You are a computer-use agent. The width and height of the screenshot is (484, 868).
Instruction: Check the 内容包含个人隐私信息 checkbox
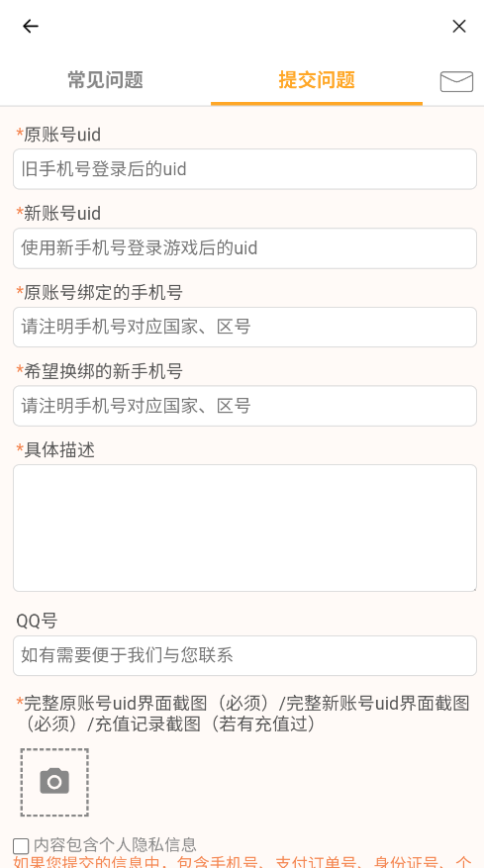[x=21, y=846]
